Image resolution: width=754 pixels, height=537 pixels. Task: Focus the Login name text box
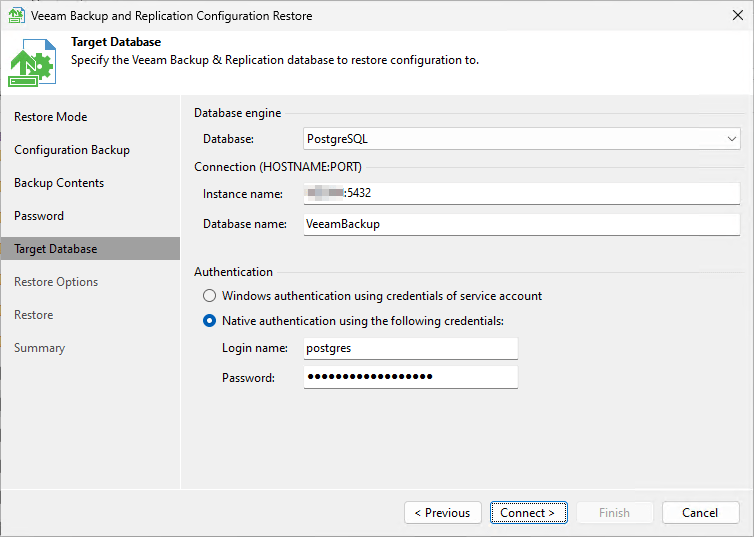(410, 348)
